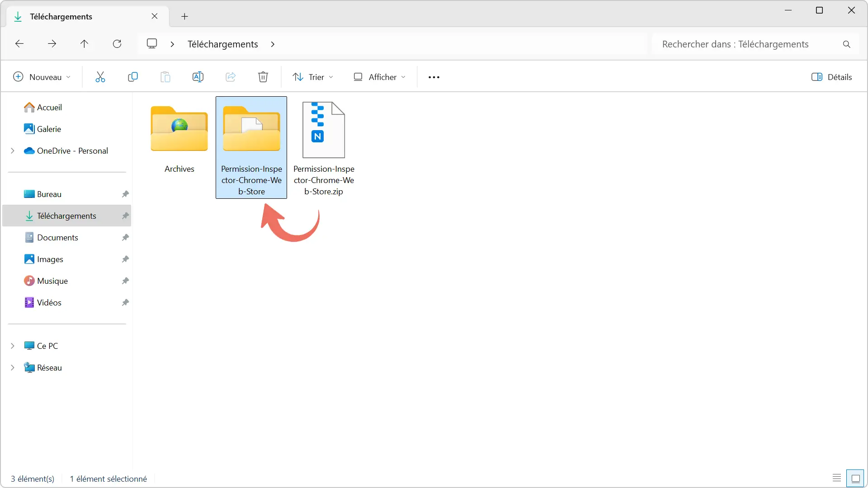Open a new tab with plus button
This screenshot has height=488, width=868.
184,17
